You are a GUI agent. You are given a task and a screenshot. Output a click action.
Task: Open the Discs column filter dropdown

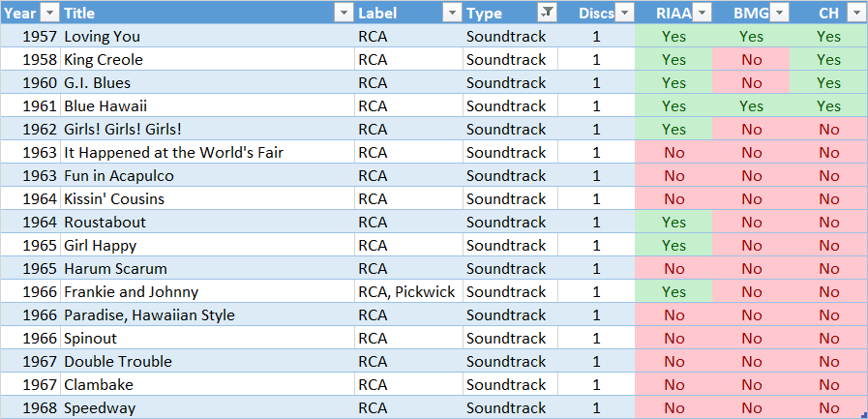click(x=625, y=13)
